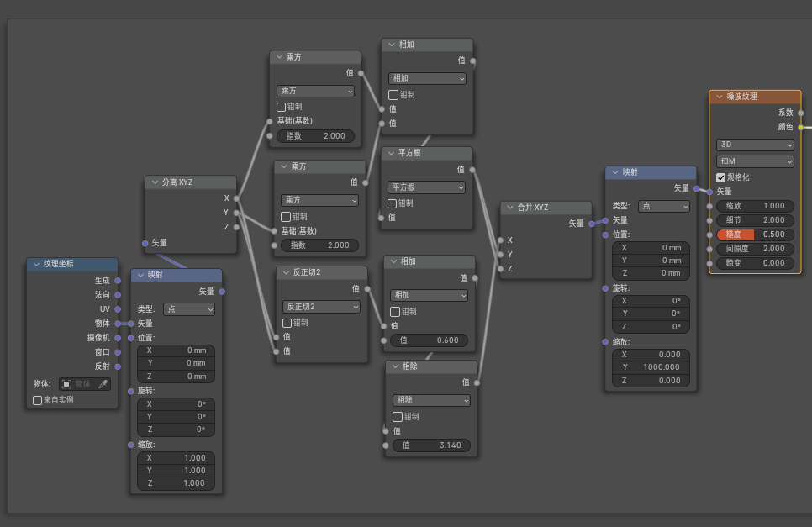Click UV output socket on 纹理坐标 node
This screenshot has height=527, width=812.
click(117, 308)
